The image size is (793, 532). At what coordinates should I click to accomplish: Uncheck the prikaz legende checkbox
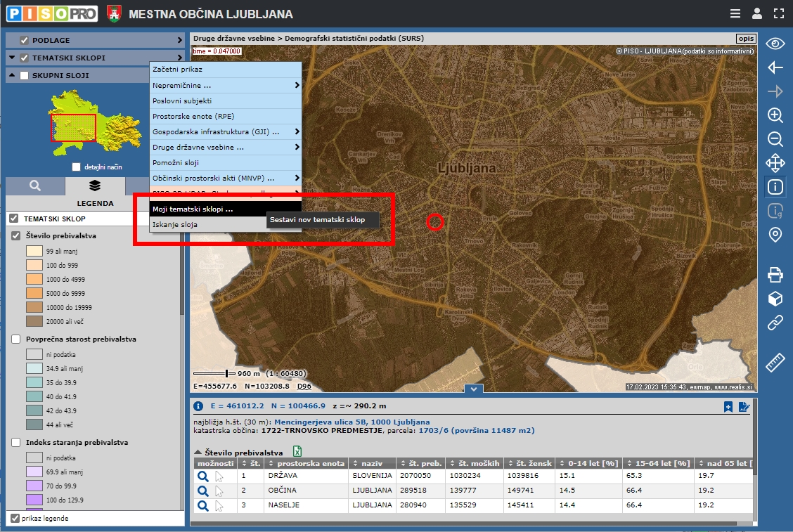(15, 518)
